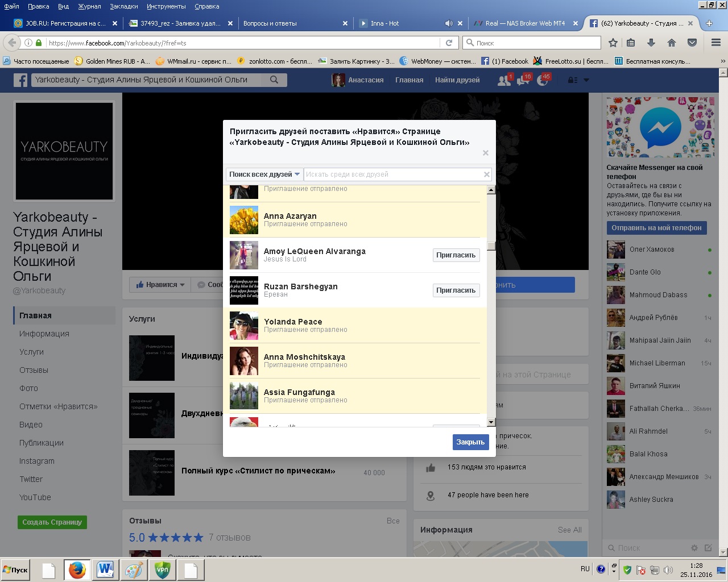
Task: Open the Firefox hamburger menu
Action: [715, 43]
